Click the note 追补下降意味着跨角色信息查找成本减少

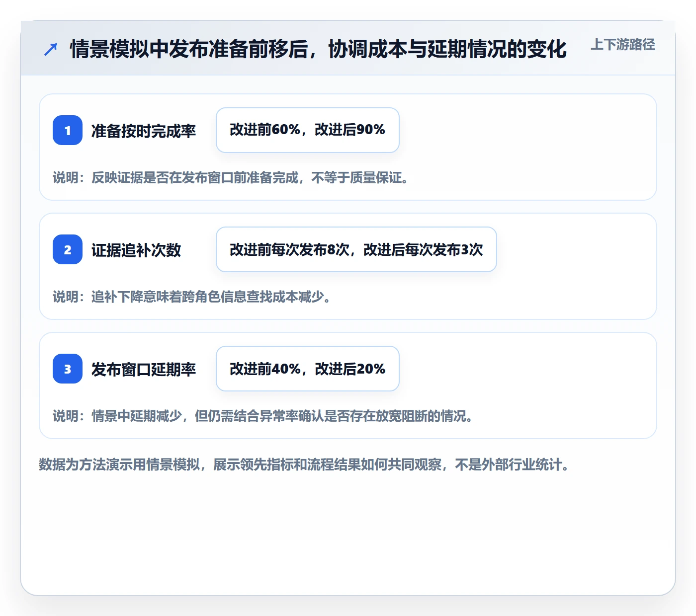[x=208, y=297]
